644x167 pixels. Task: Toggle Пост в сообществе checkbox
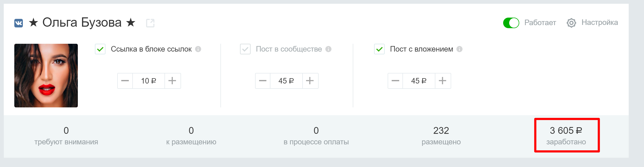pos(245,49)
